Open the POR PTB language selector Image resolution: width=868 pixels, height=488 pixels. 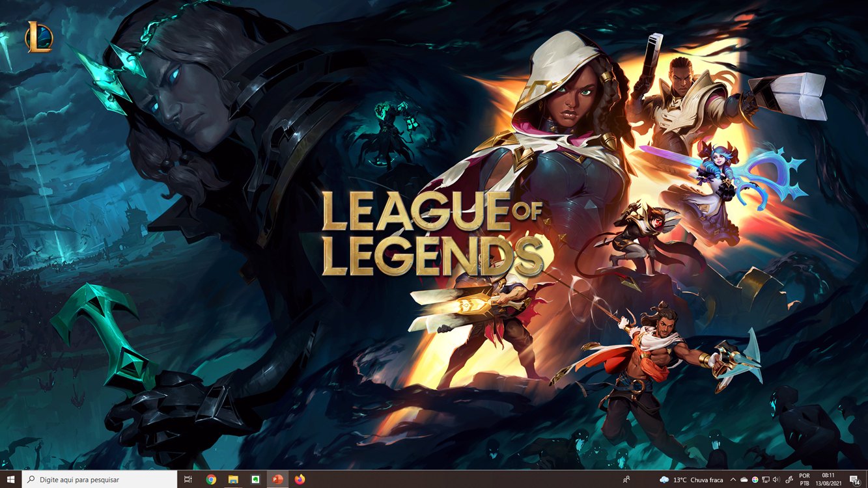(x=804, y=480)
